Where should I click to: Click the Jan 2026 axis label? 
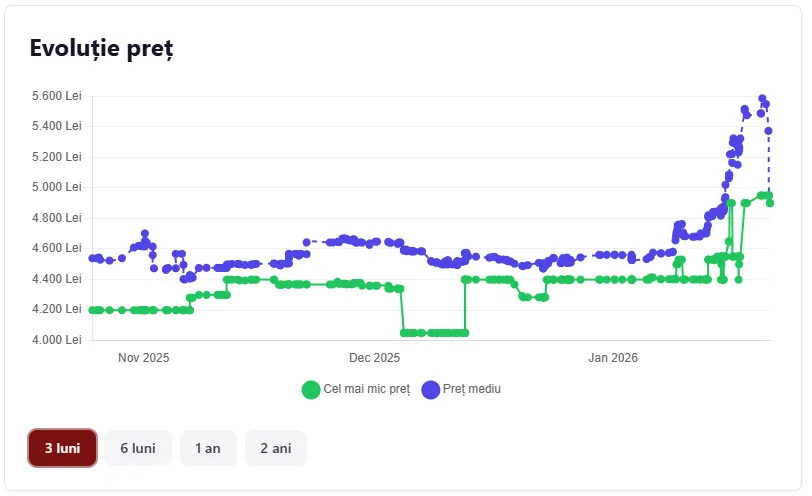pyautogui.click(x=612, y=358)
